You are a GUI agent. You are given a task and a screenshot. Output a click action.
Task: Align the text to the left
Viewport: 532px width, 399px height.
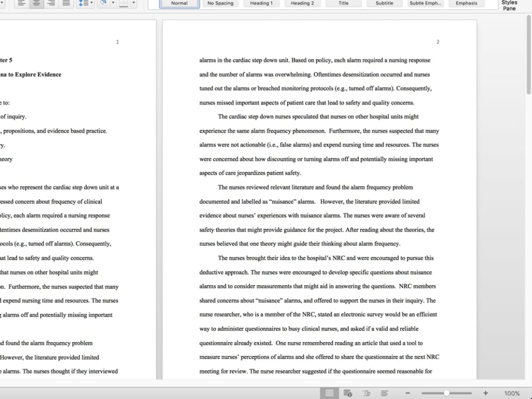click(21, 4)
